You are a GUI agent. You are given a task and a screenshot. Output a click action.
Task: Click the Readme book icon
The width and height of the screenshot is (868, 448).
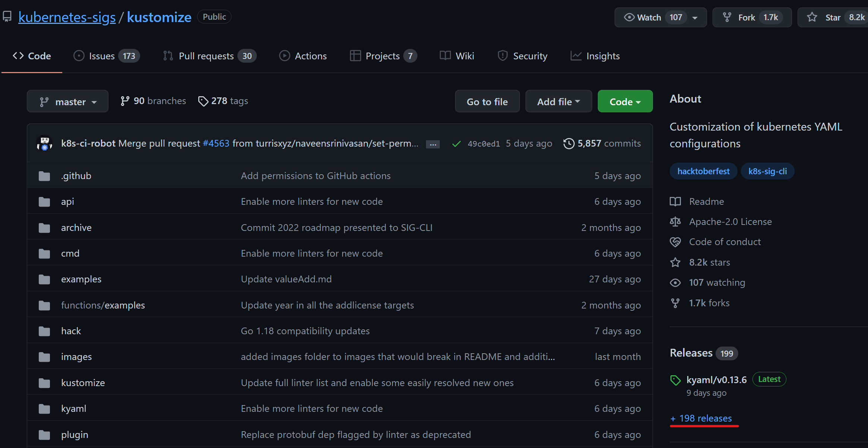click(x=675, y=201)
